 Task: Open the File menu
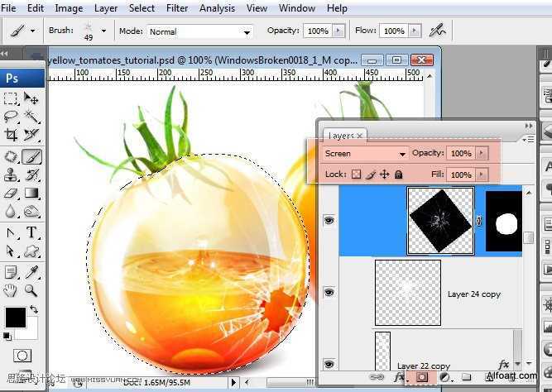8,8
